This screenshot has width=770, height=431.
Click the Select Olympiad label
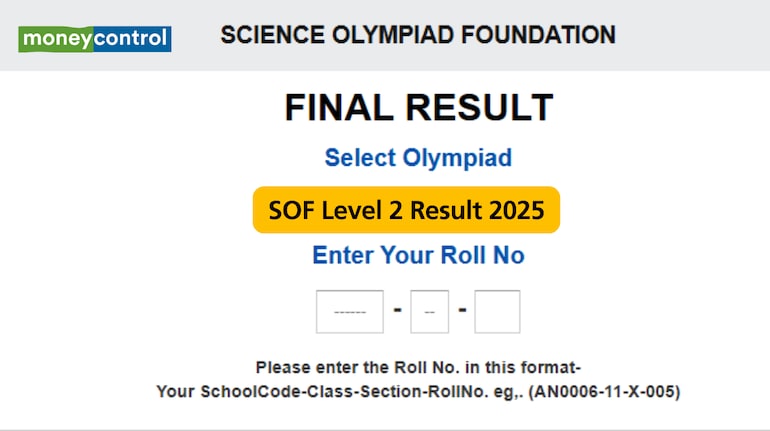[x=418, y=158]
